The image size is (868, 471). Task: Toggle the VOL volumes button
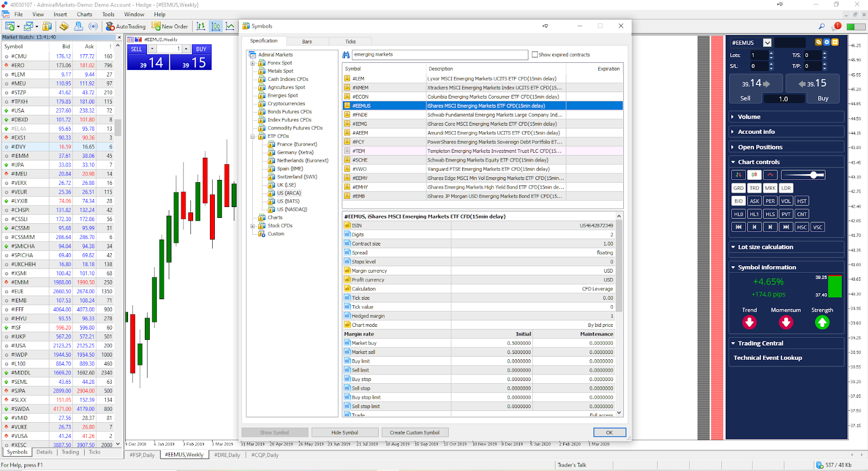[x=786, y=201]
